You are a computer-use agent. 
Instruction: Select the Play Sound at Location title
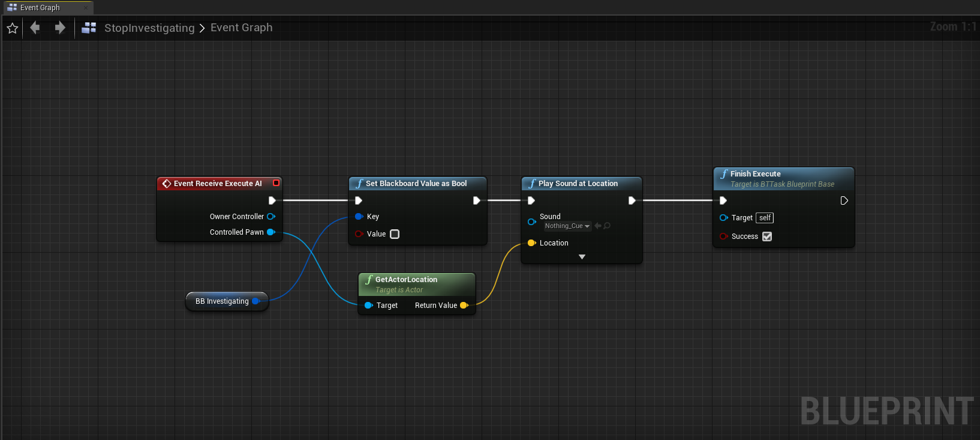[578, 184]
